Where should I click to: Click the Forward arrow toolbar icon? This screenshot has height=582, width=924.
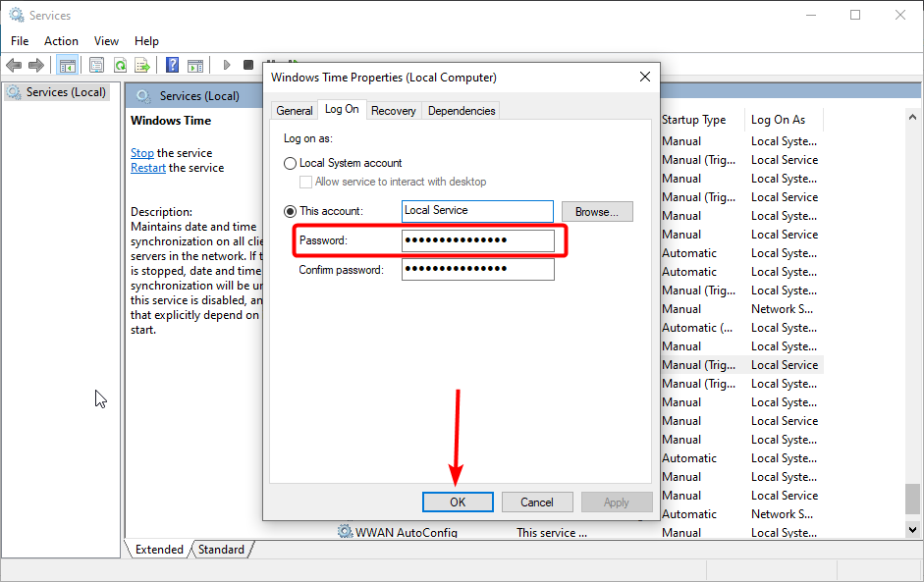[36, 65]
